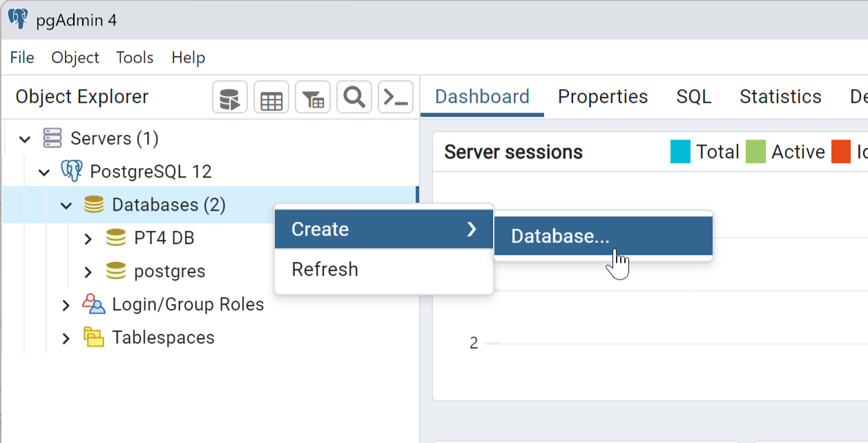This screenshot has height=443, width=868.
Task: Click the Login/Group Roles people icon
Action: [x=93, y=304]
